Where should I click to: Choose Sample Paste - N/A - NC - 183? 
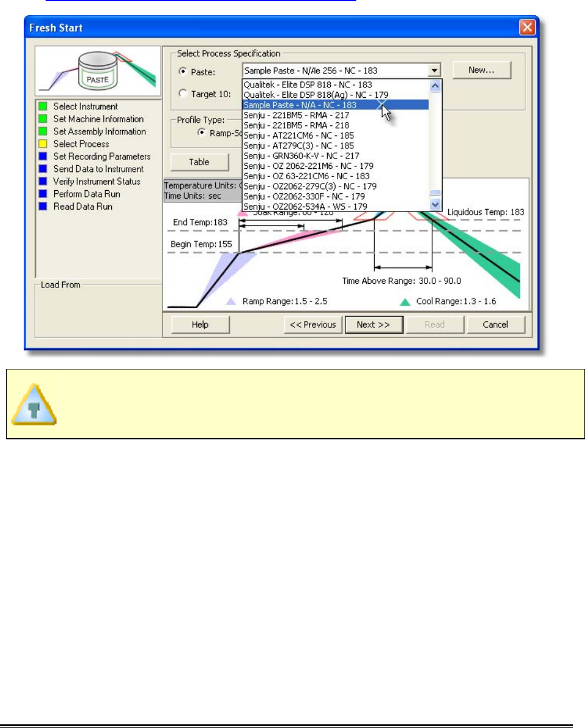[336, 105]
